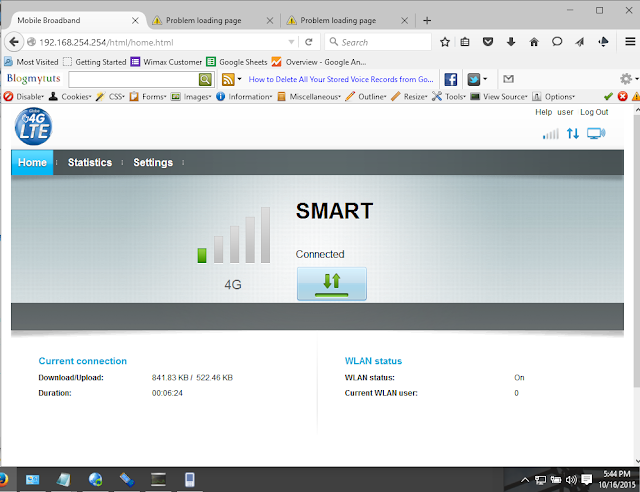640x492 pixels.
Task: Open the Images developer menu
Action: [191, 97]
